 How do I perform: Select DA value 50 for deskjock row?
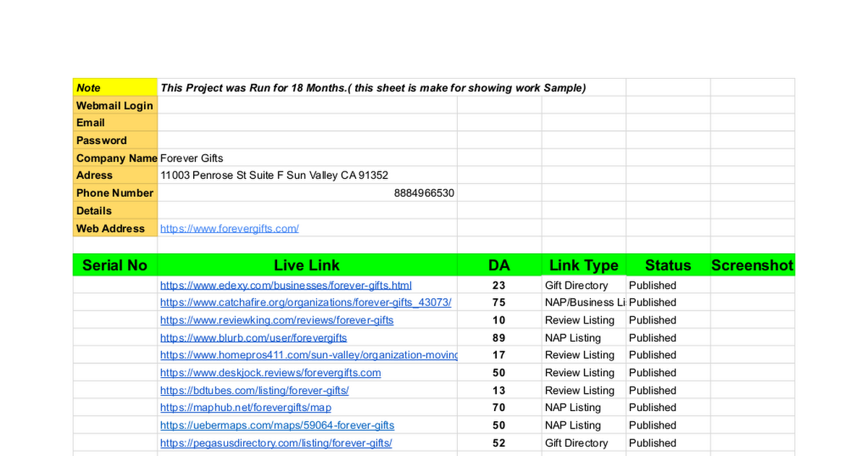click(499, 373)
